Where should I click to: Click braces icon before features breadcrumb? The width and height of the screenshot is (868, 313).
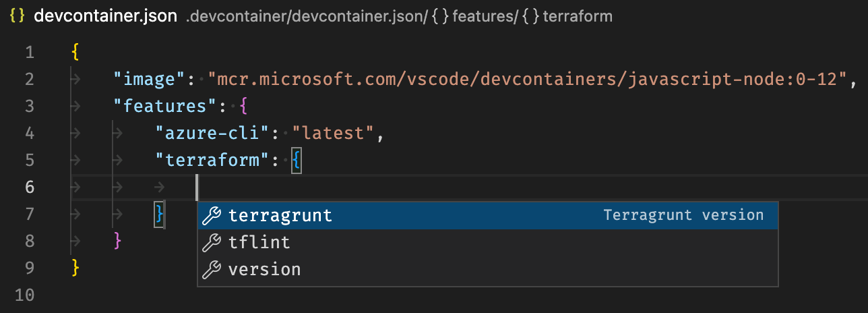click(x=441, y=16)
